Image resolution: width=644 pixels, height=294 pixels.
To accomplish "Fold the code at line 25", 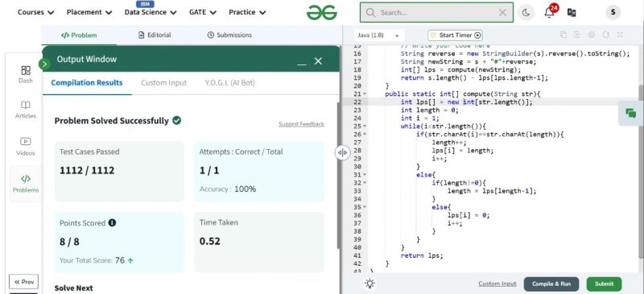I will [x=365, y=126].
